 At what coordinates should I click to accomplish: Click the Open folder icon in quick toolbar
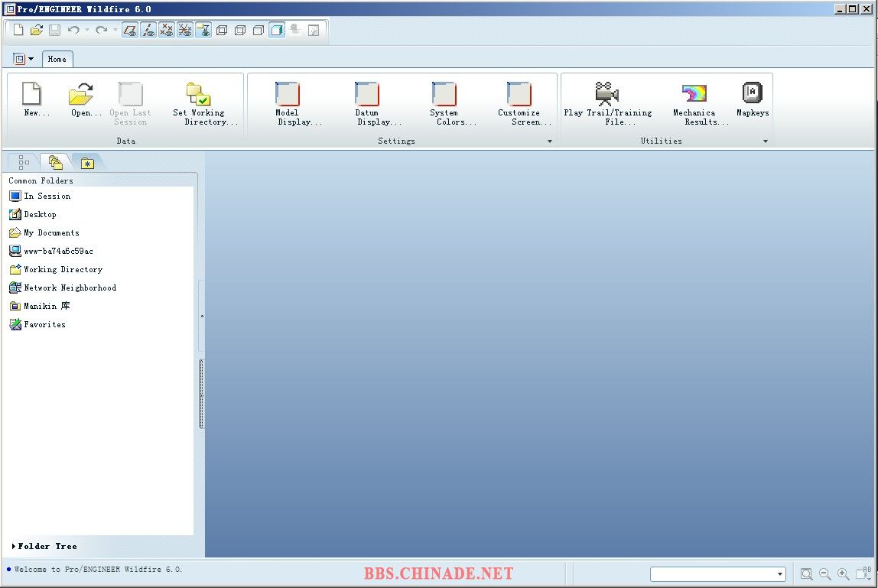coord(37,30)
